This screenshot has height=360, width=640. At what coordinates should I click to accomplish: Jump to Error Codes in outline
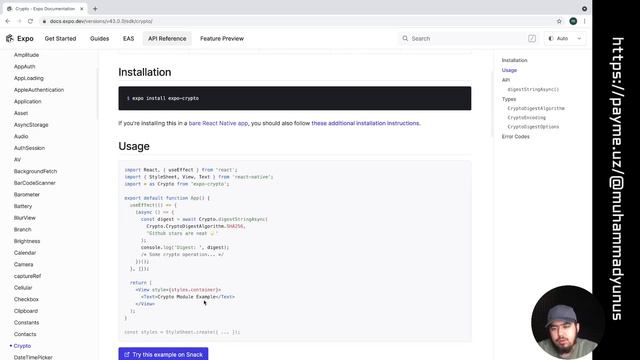(x=516, y=136)
